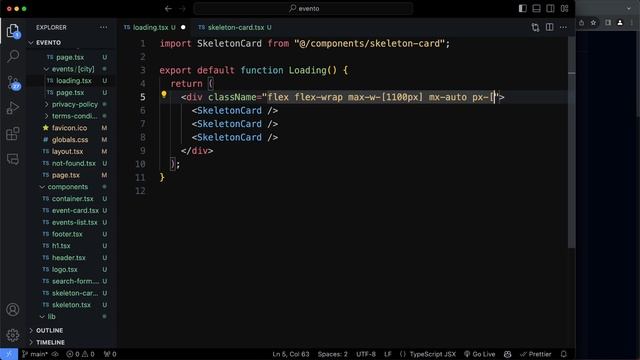Toggle bottom panel layout icon
The image size is (640, 360).
pyautogui.click(x=536, y=9)
